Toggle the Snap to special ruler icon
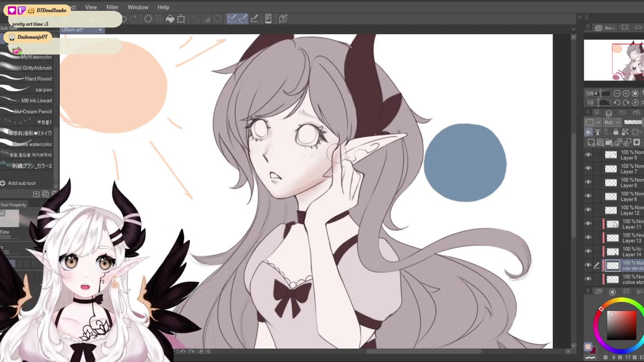644x362 pixels. (243, 19)
